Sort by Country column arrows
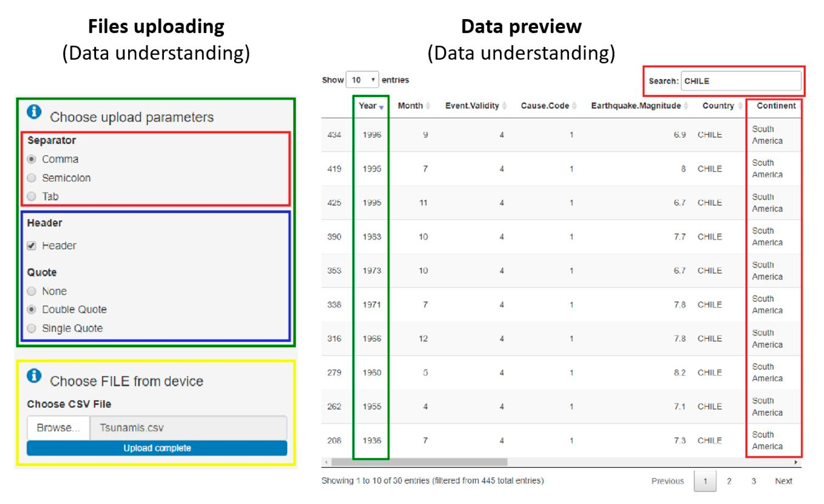Image resolution: width=824 pixels, height=504 pixels. [740, 106]
